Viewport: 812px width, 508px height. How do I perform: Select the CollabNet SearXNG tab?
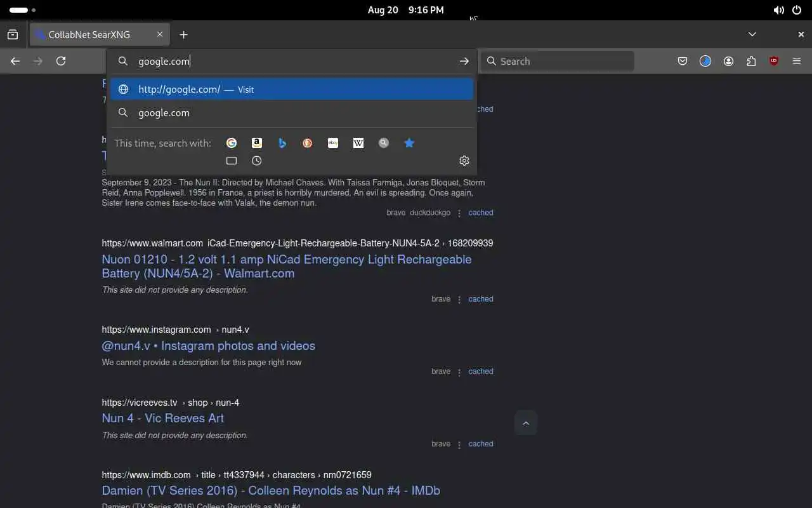pyautogui.click(x=100, y=34)
